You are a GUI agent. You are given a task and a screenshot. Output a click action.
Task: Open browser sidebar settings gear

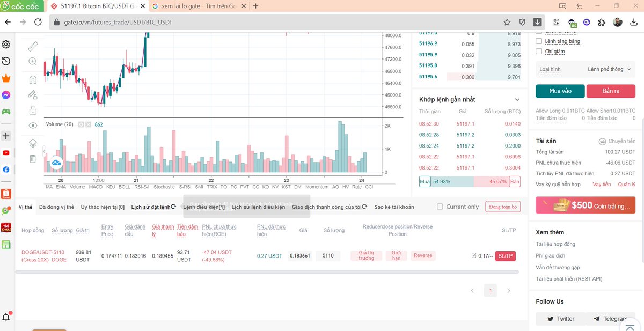coord(6,44)
